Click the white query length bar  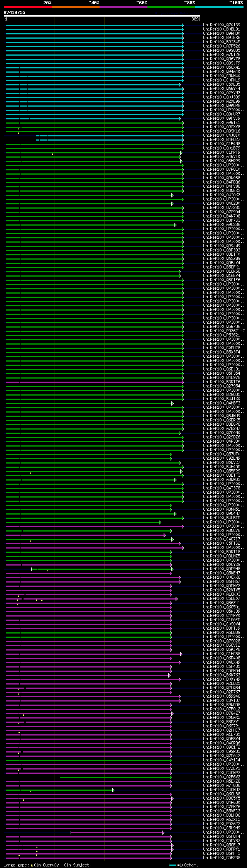(x=102, y=16)
